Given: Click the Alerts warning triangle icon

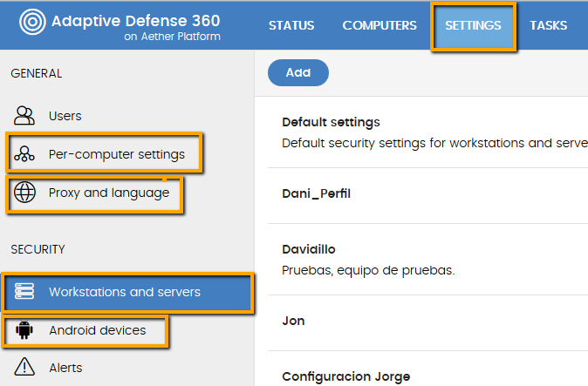Looking at the screenshot, I should pyautogui.click(x=24, y=367).
